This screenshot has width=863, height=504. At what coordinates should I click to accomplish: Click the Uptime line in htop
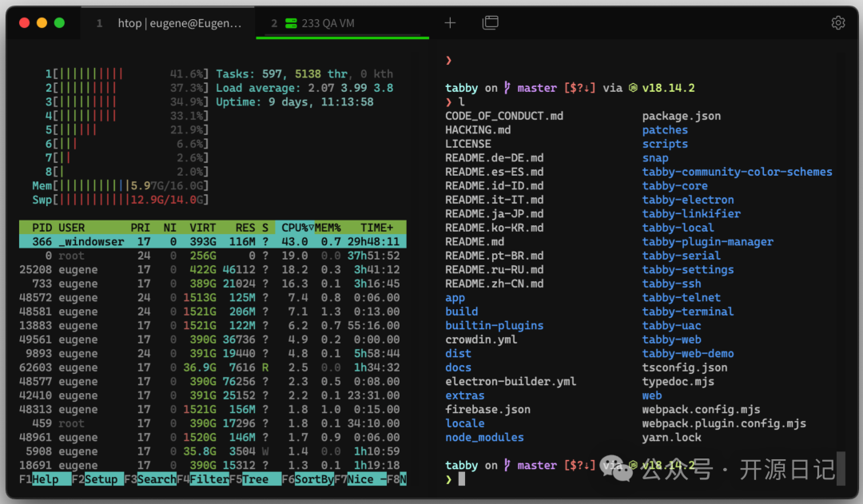pyautogui.click(x=294, y=101)
